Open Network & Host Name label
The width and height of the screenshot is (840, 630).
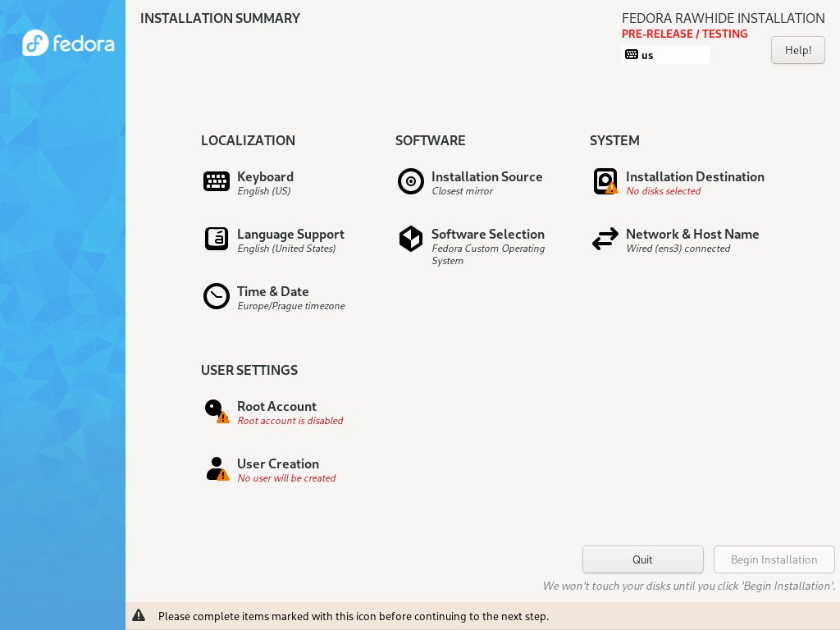[692, 234]
